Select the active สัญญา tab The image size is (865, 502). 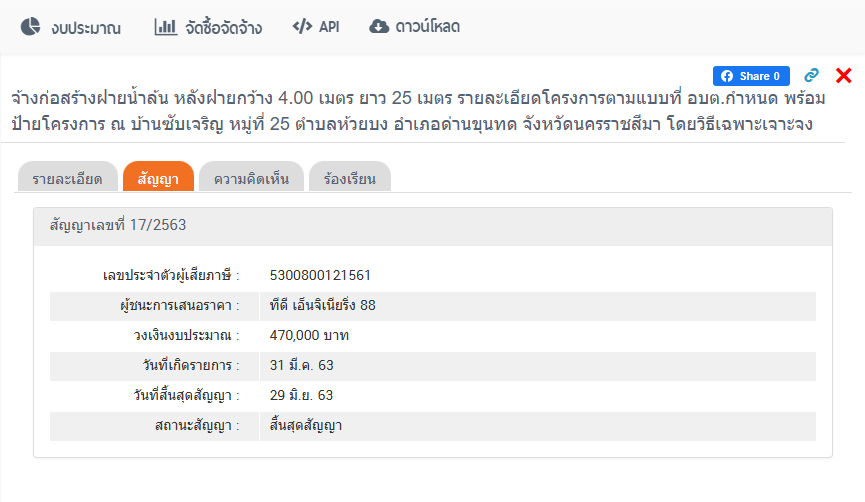point(158,179)
